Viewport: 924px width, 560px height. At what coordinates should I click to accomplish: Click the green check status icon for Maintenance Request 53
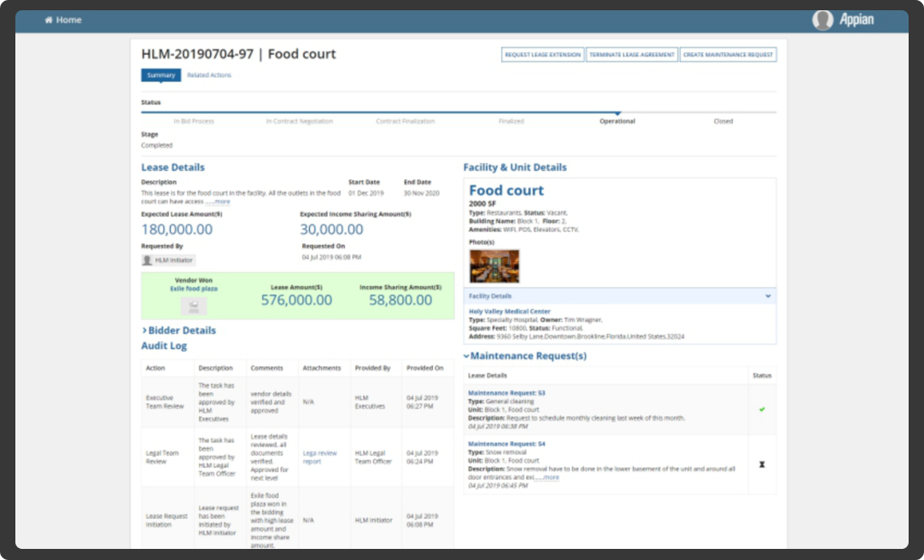[x=762, y=408]
